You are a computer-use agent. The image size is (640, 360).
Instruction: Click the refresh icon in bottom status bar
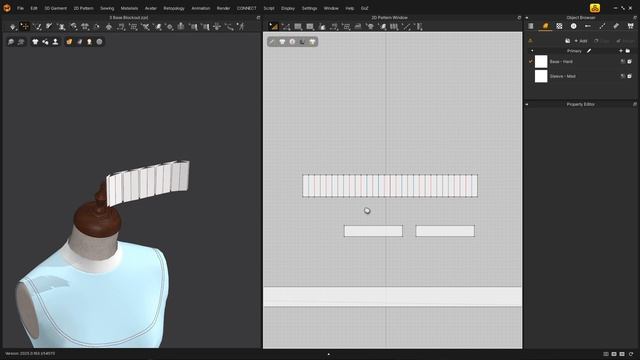coord(631,354)
